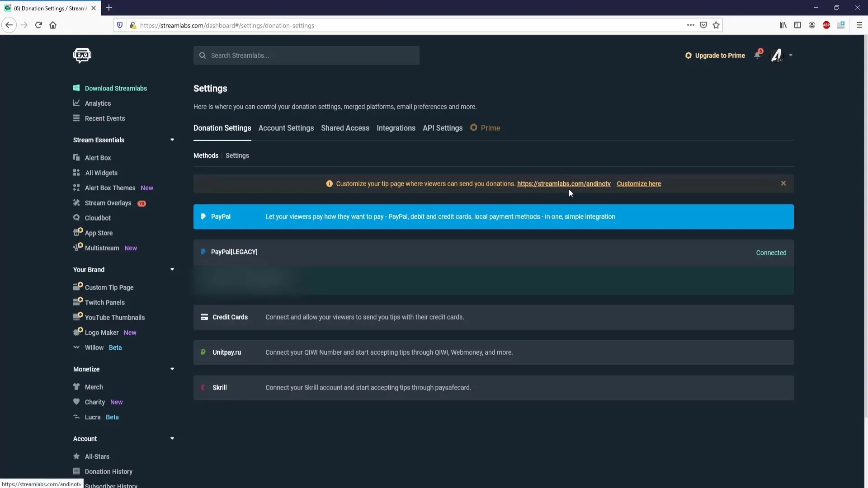Open the notifications bell icon
This screenshot has height=488, width=868.
[758, 55]
